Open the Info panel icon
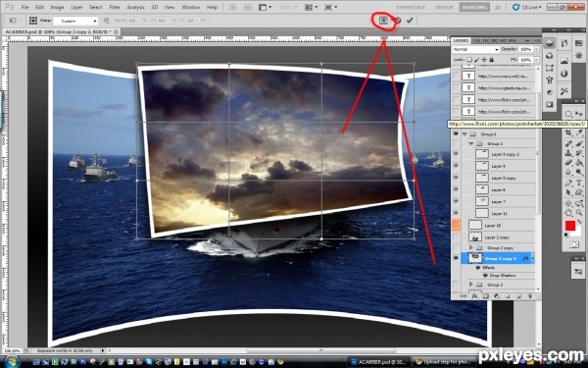 coord(564,74)
